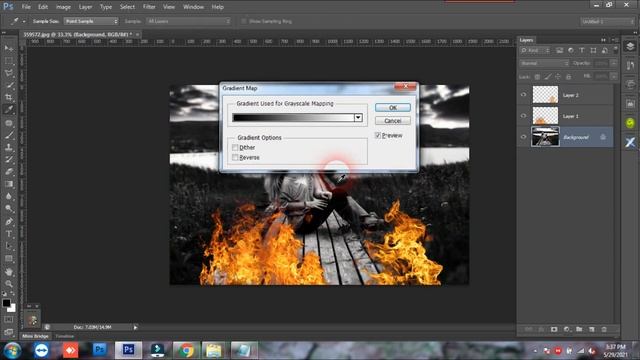Select the Blur tool
The image size is (640, 360).
pos(9,196)
